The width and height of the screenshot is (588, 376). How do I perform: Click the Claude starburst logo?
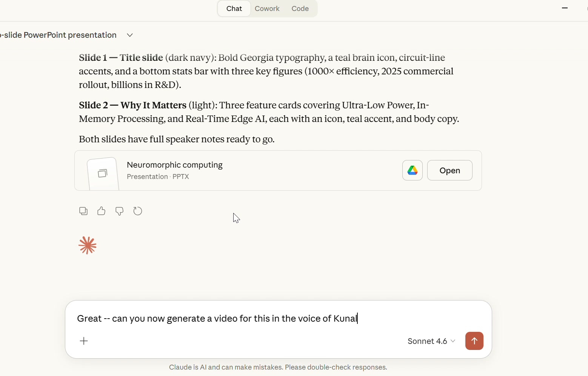click(88, 245)
